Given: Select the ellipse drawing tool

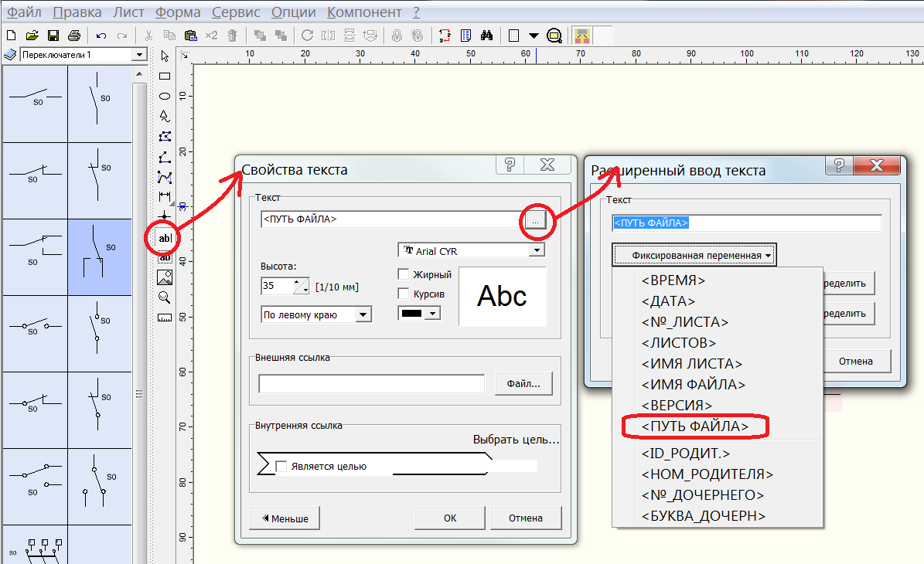Looking at the screenshot, I should tap(165, 96).
